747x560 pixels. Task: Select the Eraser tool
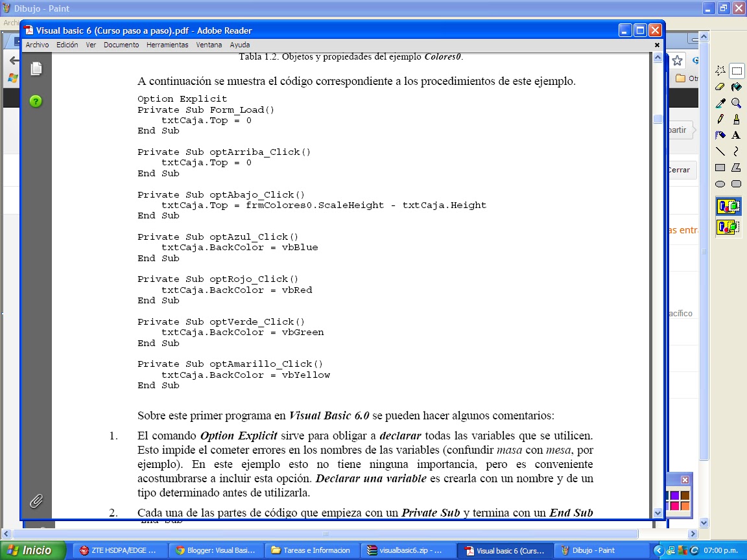(x=719, y=87)
